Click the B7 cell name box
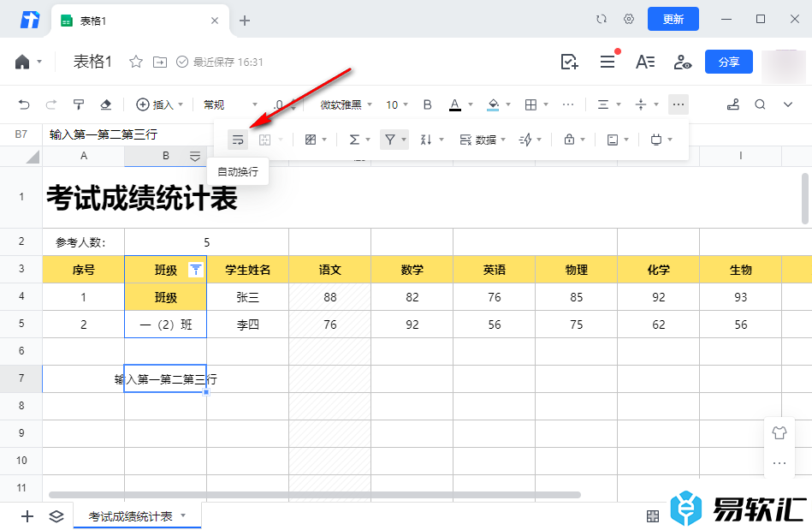This screenshot has width=812, height=530. tap(21, 134)
